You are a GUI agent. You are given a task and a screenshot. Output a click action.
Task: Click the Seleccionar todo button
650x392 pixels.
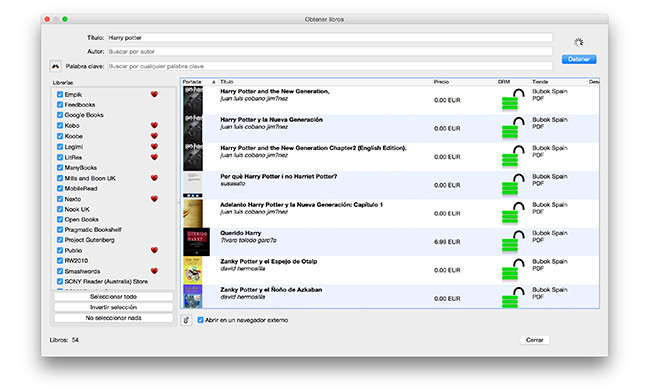(x=113, y=297)
